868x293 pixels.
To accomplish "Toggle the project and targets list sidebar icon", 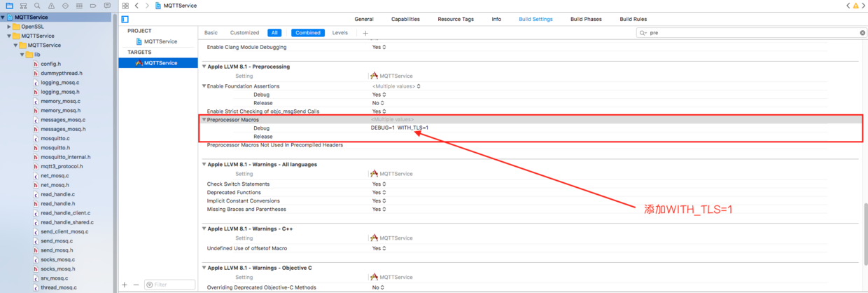I will 125,20.
